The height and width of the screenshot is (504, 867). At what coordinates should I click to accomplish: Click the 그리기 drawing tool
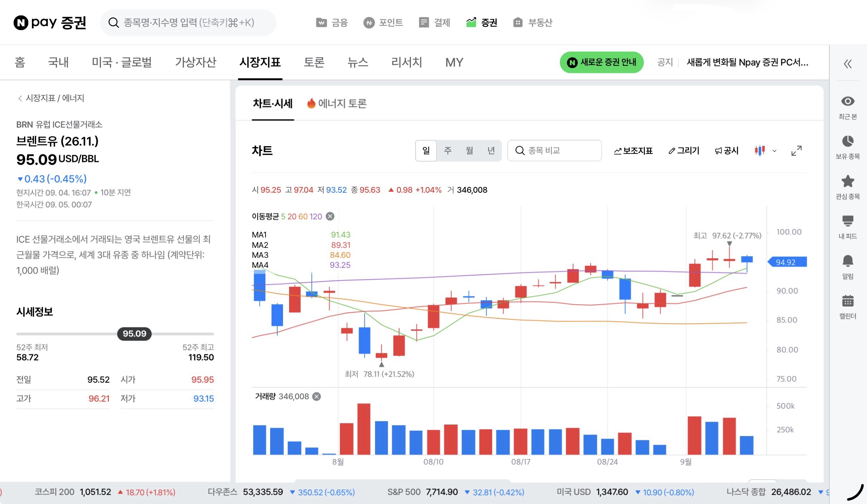(684, 151)
